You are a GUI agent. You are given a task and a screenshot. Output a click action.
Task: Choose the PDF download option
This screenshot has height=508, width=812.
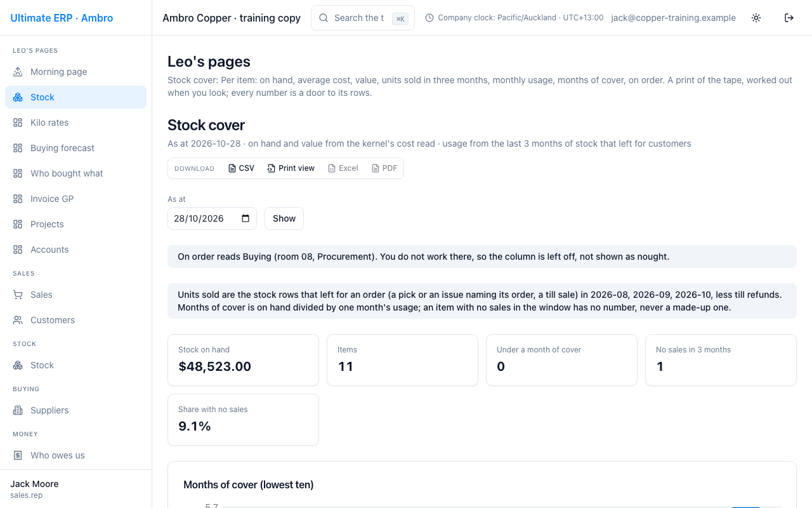(384, 168)
